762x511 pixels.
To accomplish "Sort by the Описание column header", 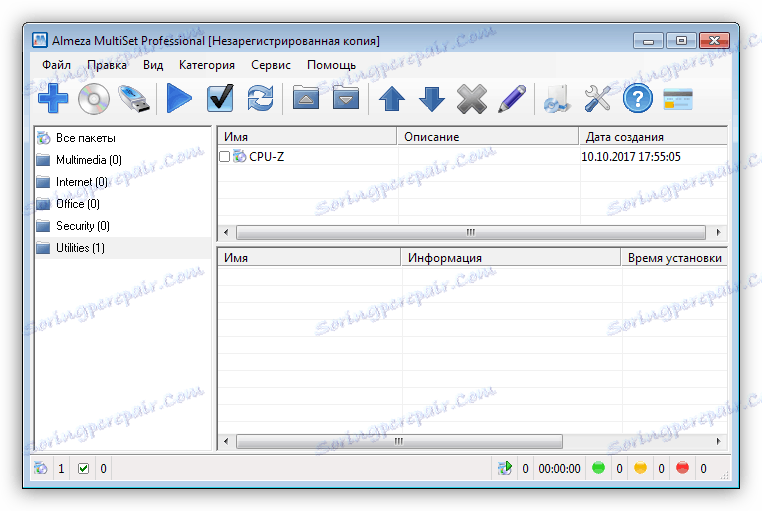I will [488, 136].
